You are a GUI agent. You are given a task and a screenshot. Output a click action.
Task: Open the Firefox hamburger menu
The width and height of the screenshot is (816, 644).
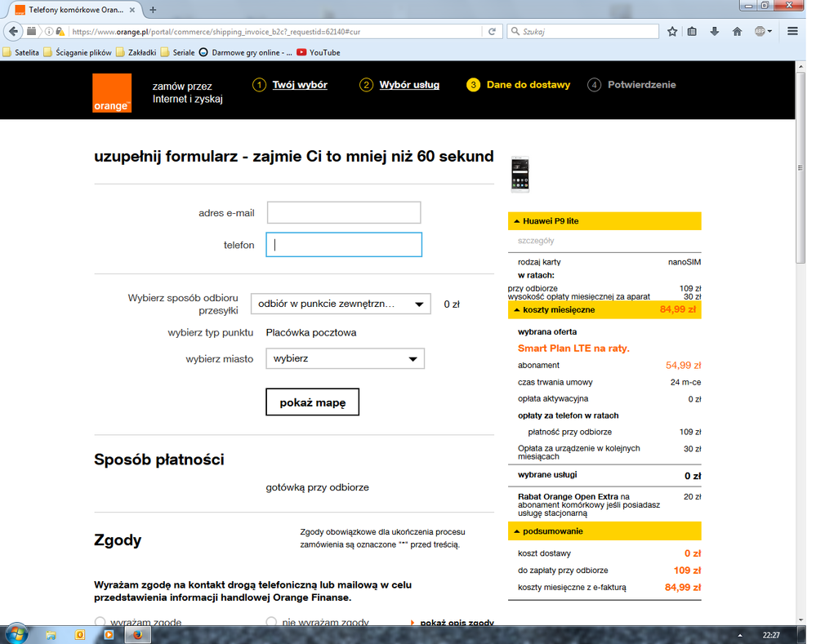click(792, 31)
